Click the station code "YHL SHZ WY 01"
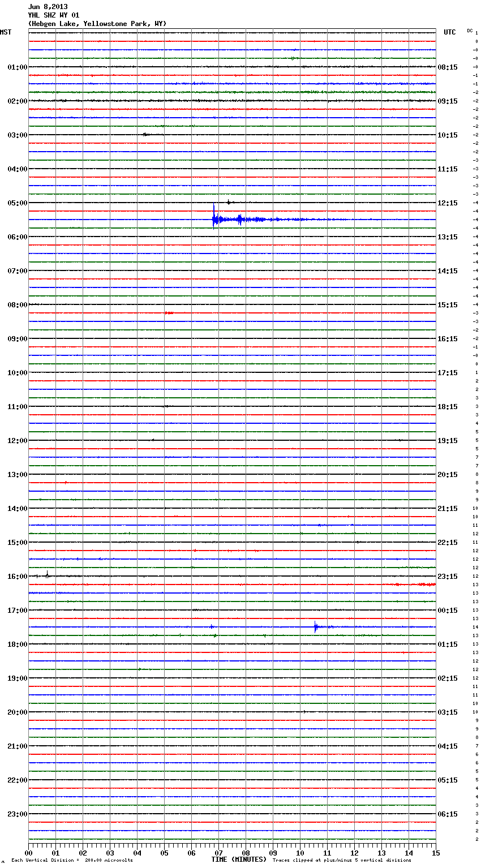 [x=54, y=15]
